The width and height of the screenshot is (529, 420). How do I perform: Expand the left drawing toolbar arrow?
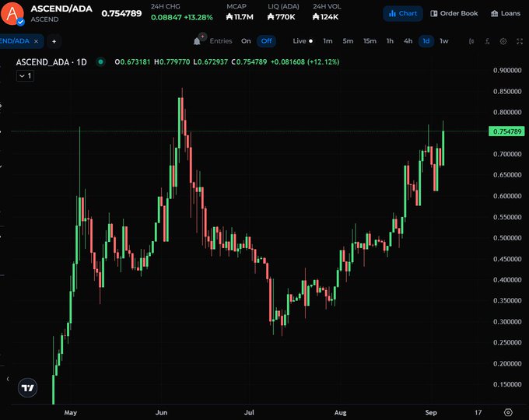[8, 379]
